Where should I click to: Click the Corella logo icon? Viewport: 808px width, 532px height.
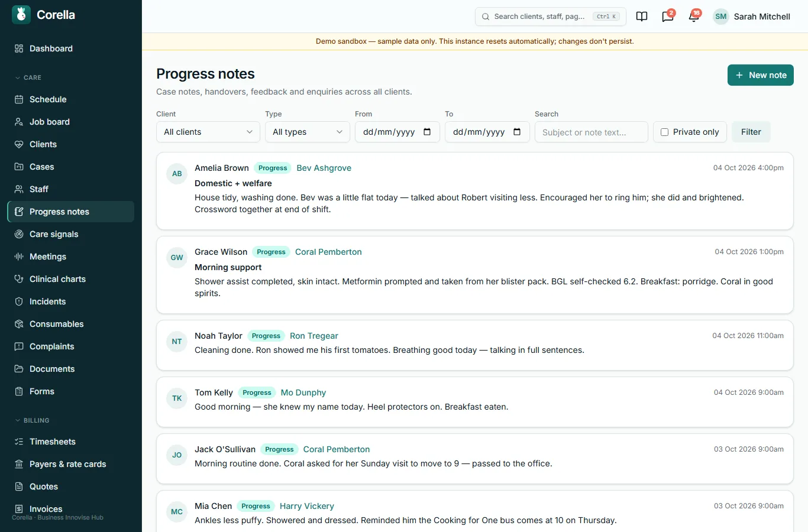tap(21, 15)
